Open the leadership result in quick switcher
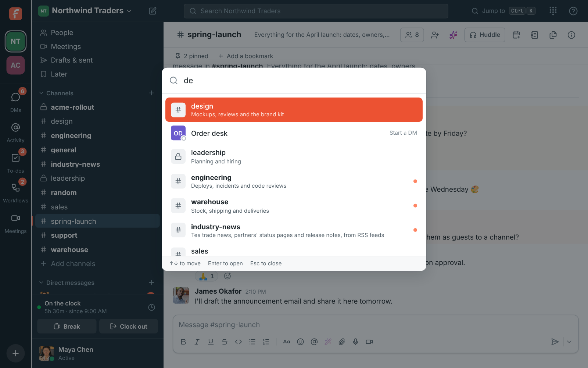Screen dimensions: 588x368 click(x=294, y=157)
